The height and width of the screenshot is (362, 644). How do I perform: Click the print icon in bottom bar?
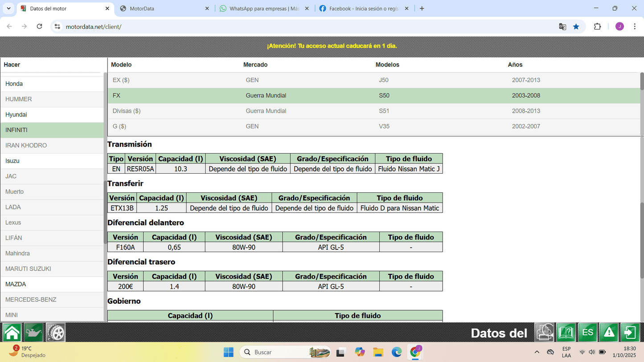point(544,333)
